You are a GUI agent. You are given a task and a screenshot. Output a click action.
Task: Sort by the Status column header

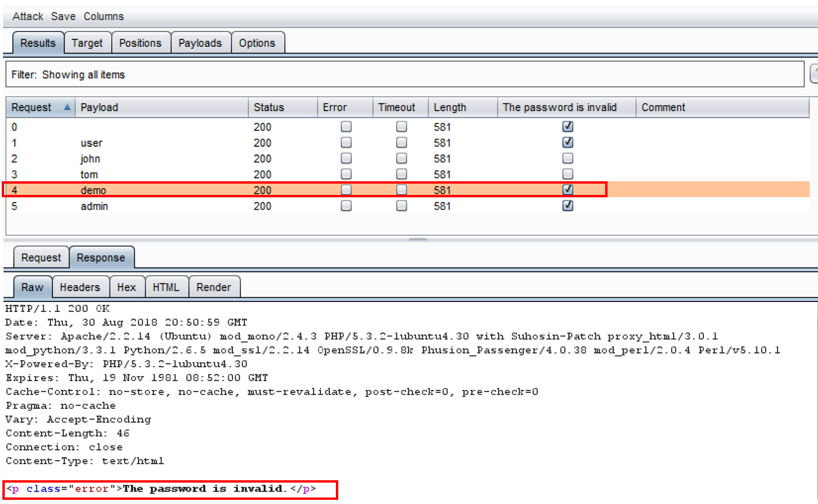point(282,108)
